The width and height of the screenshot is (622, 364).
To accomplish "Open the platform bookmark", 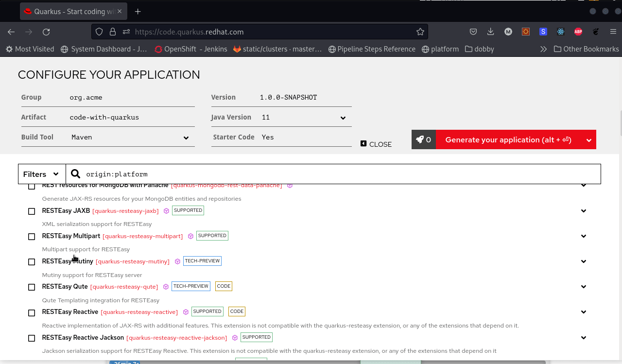I will coord(440,49).
